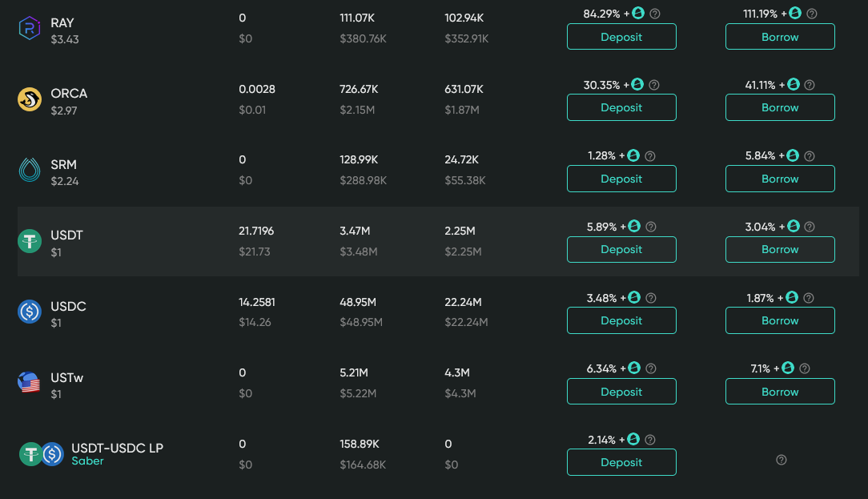868x499 pixels.
Task: Click the USDC coin logo icon
Action: (30, 312)
